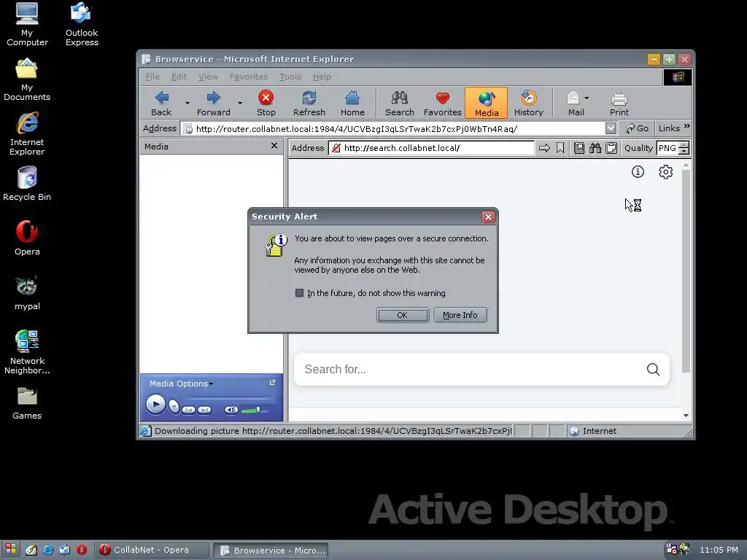Viewport: 747px width, 560px height.
Task: Increase Quality with the up stepper arrow
Action: (684, 145)
